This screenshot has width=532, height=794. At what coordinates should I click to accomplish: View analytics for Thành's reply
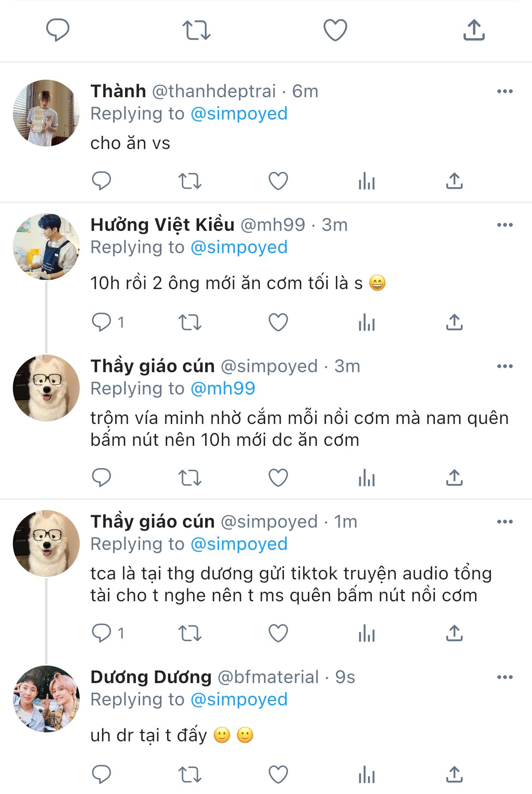pos(367,181)
